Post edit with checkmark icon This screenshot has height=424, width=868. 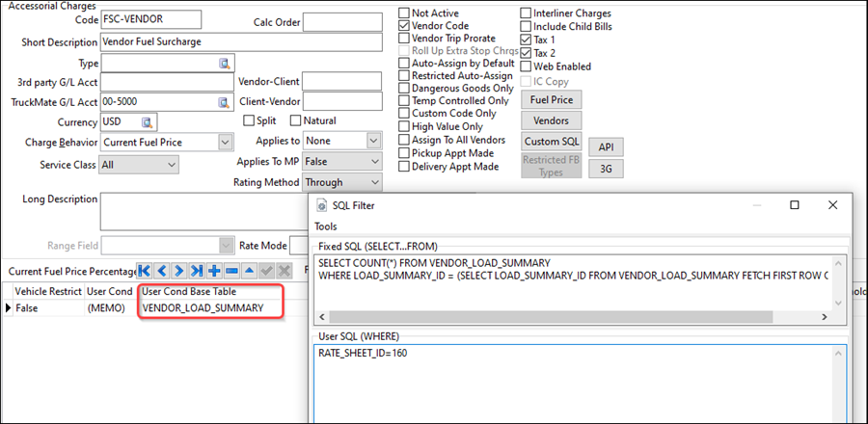tap(267, 271)
